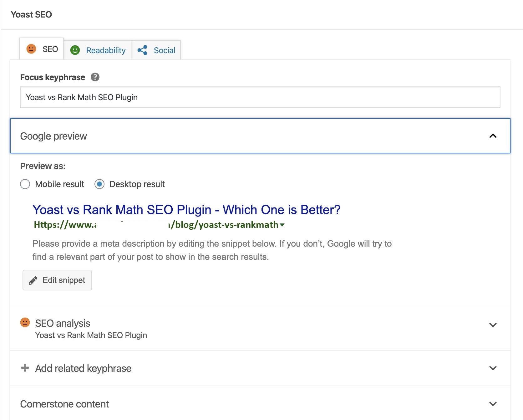Click the Cornerstone content label
Viewport: 523px width, 420px height.
64,404
